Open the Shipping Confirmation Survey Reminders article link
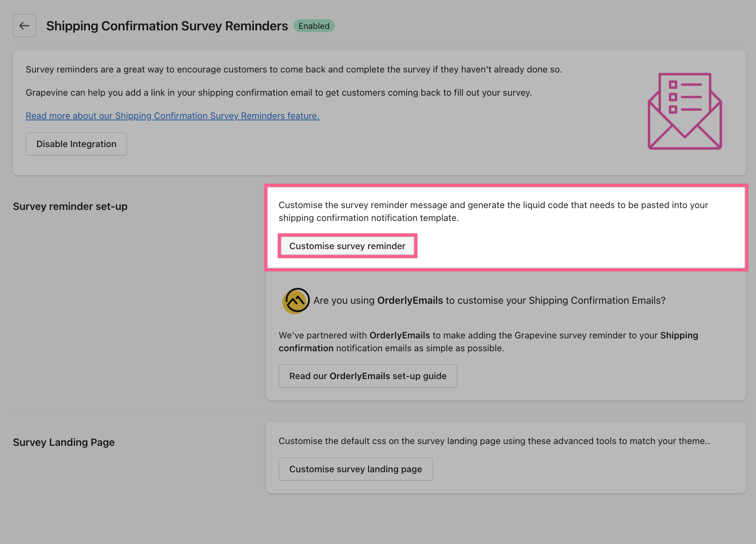Image resolution: width=756 pixels, height=544 pixels. 172,116
